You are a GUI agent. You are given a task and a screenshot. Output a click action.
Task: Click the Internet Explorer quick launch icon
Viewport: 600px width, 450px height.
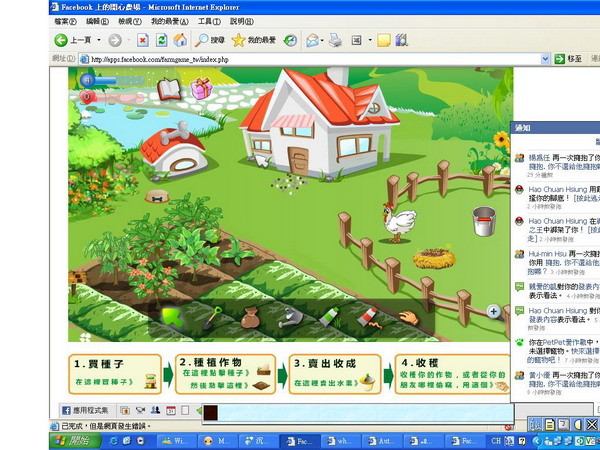tap(113, 441)
